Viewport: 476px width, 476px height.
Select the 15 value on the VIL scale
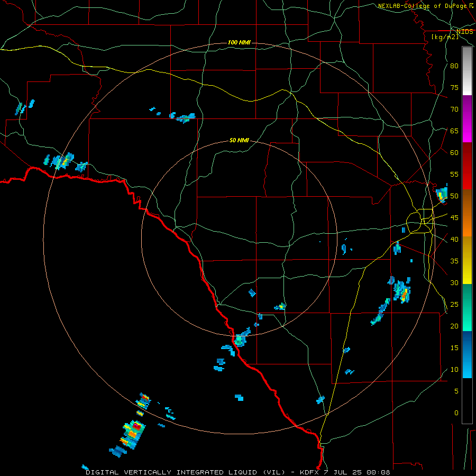454,348
